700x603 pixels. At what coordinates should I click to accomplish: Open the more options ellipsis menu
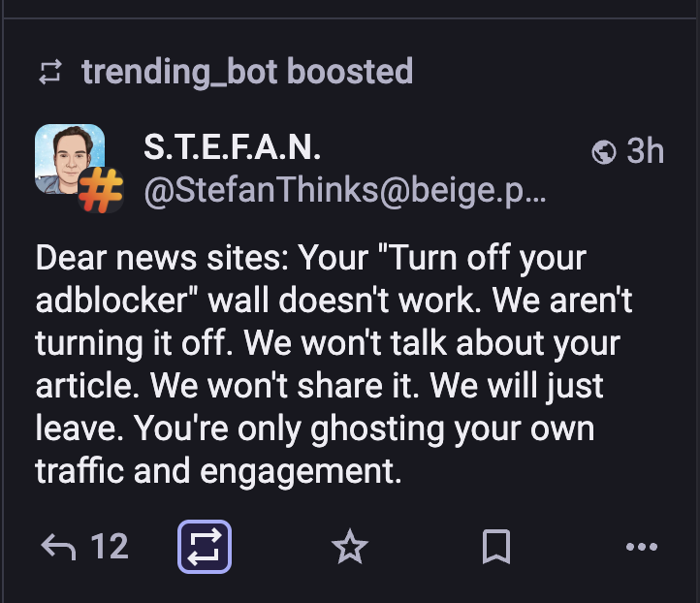click(x=642, y=548)
